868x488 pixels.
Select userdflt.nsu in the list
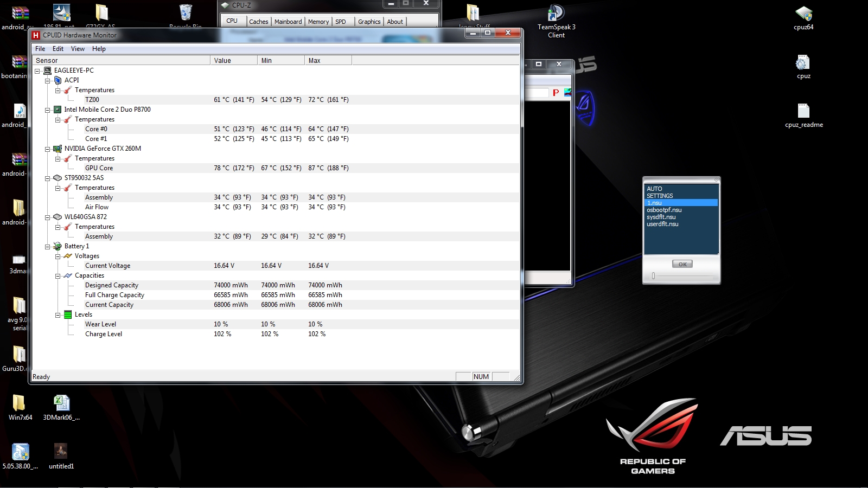click(x=681, y=224)
